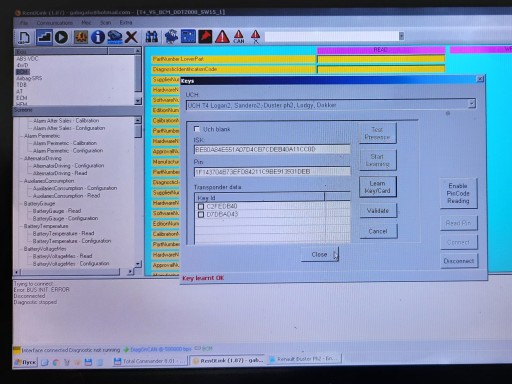Screen dimensions: 512x384
Task: Select Airbag-SRS in the ECU list
Action: (29, 78)
